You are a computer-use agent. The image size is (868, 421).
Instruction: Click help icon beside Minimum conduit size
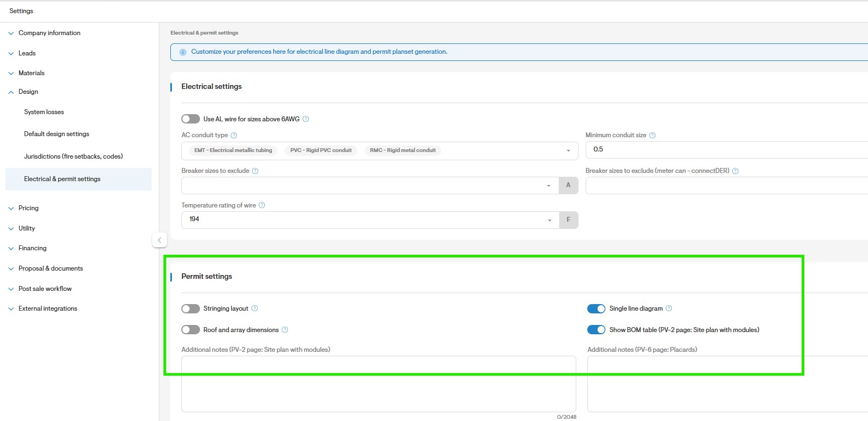(x=653, y=135)
